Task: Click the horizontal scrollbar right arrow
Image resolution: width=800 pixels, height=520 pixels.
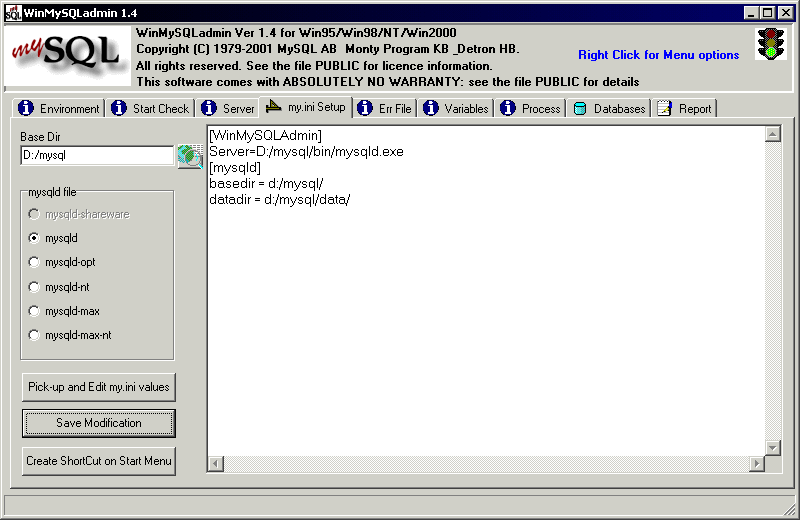Action: click(757, 464)
